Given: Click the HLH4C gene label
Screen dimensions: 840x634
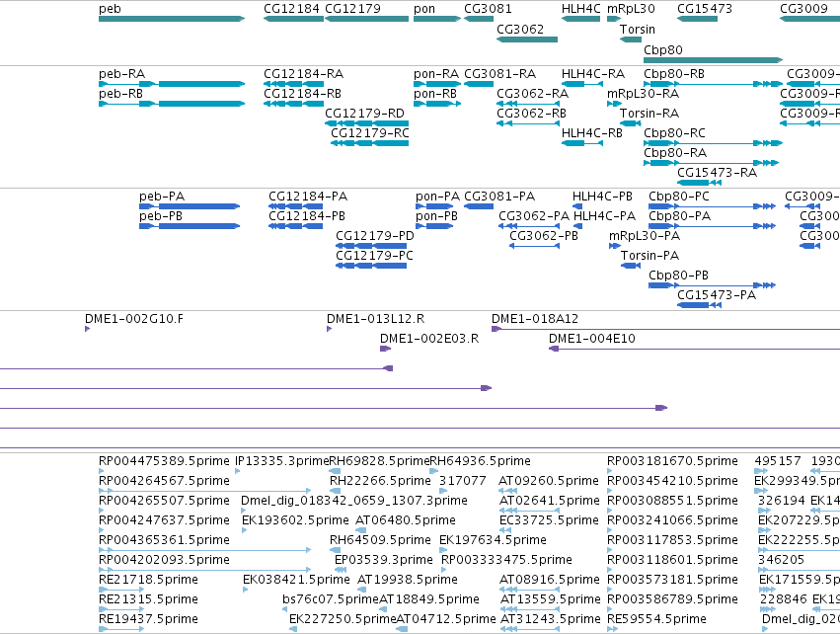Looking at the screenshot, I should (x=581, y=9).
